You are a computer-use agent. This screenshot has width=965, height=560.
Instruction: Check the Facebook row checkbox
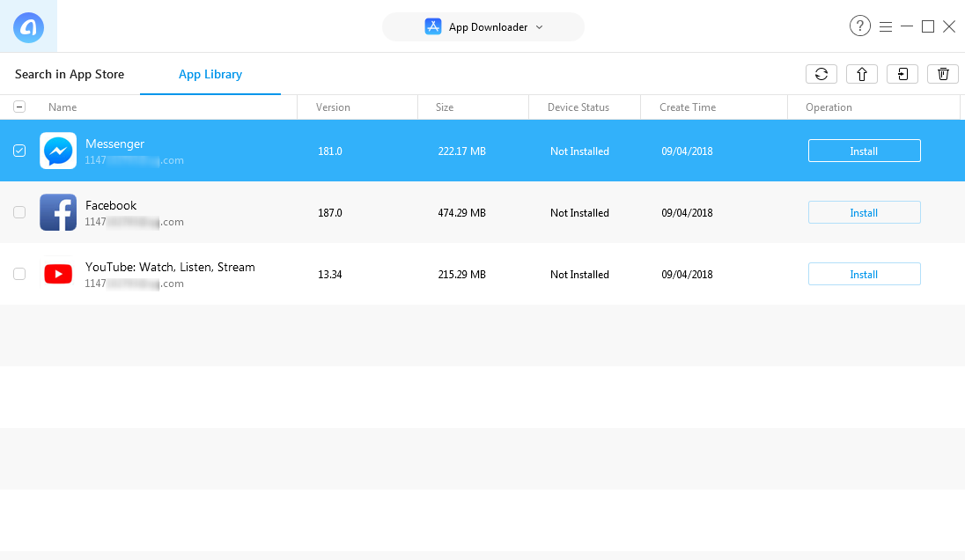tap(19, 212)
